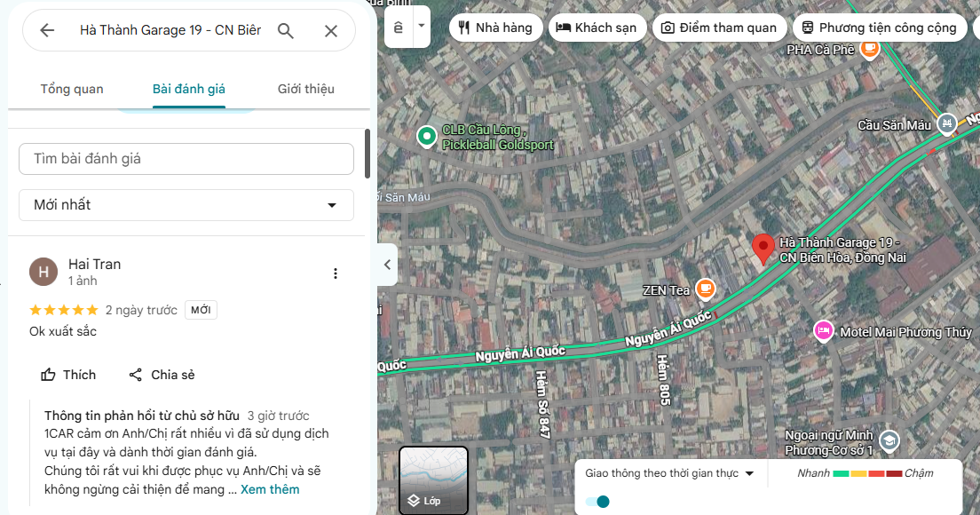Click CLB Cầu Lông Goldsport green marker
This screenshot has width=980, height=515.
[427, 136]
